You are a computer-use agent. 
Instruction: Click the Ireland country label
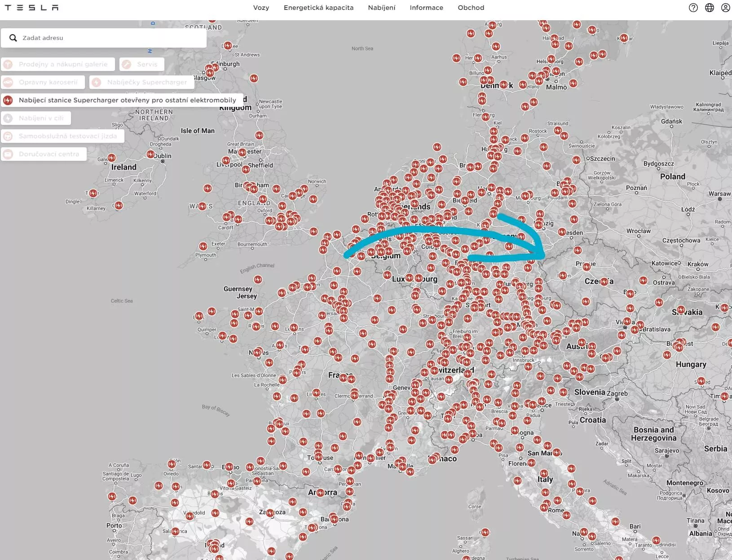click(124, 167)
